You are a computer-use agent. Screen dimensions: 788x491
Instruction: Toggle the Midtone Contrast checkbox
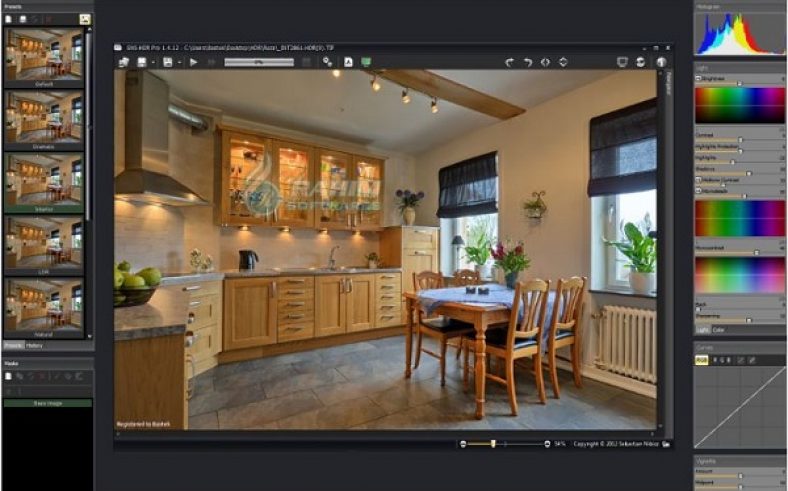(698, 179)
